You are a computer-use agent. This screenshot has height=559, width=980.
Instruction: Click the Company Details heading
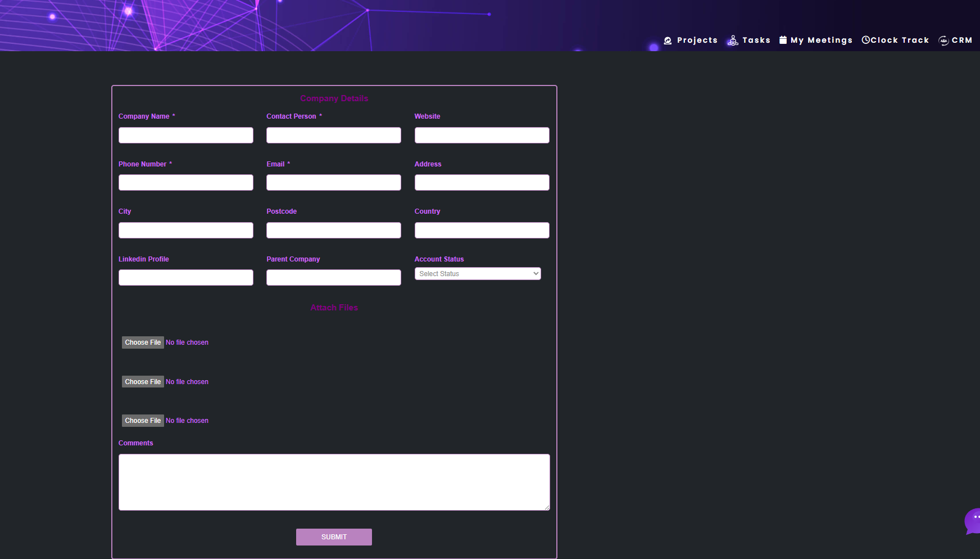334,98
